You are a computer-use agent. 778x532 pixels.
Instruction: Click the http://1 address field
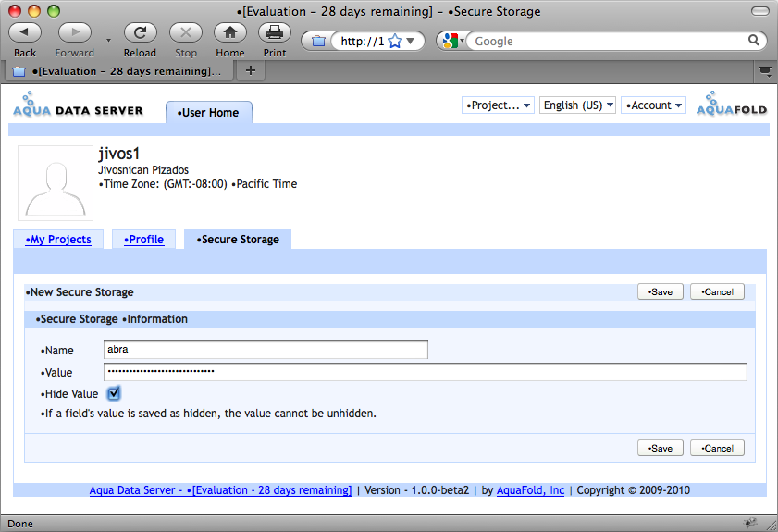coord(363,42)
